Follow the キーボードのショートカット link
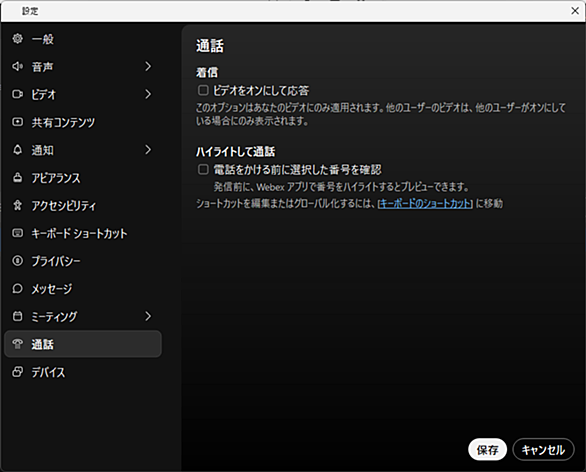 click(425, 204)
